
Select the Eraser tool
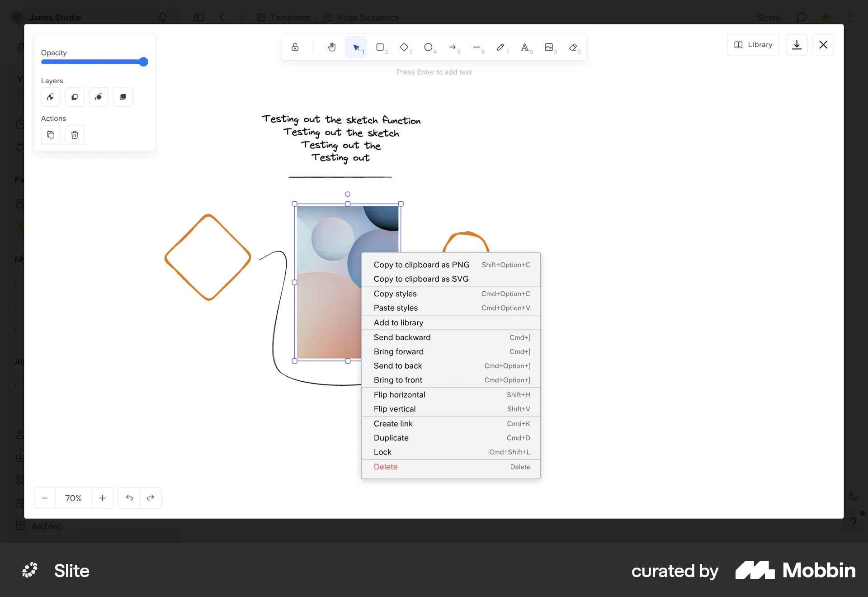click(572, 47)
